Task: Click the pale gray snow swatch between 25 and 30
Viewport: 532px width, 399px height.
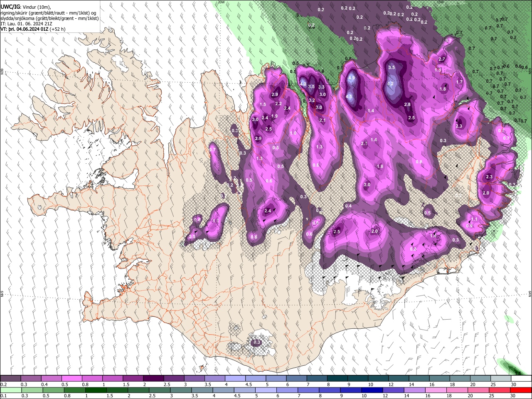Action: [x=500, y=379]
